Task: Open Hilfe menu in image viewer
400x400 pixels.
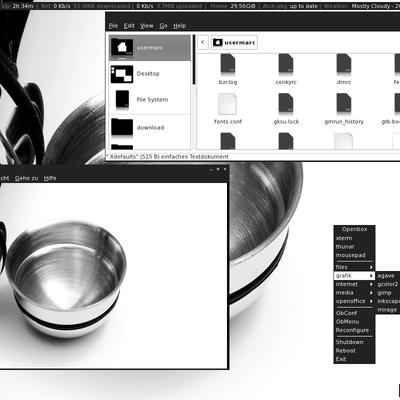Action: 50,178
